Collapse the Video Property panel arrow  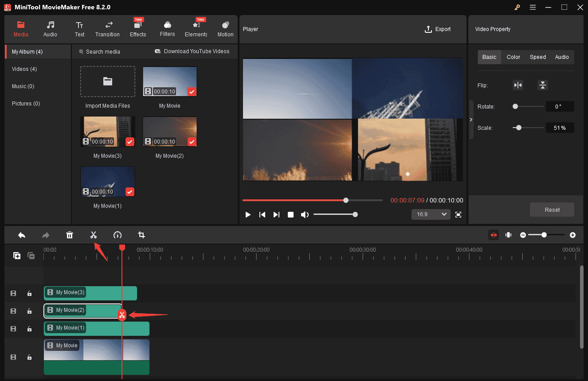[x=471, y=120]
